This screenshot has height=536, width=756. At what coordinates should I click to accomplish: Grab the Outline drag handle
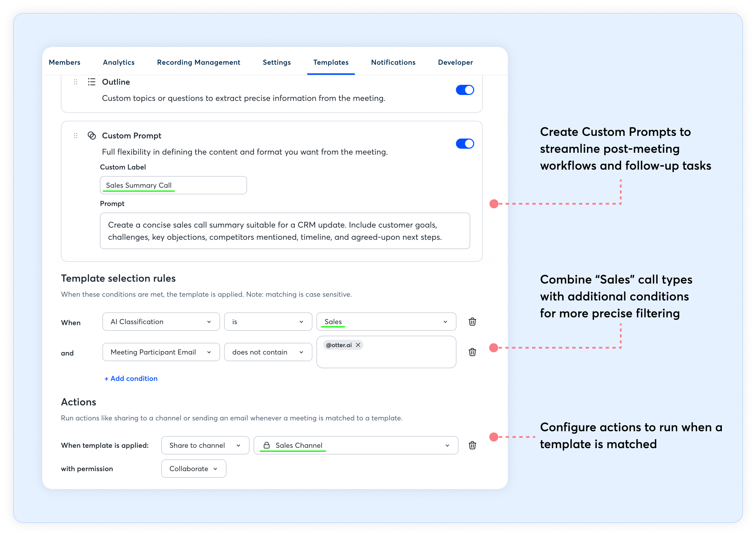(x=76, y=82)
